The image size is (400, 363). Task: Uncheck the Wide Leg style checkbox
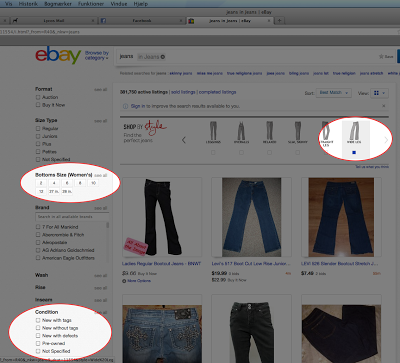point(354,152)
